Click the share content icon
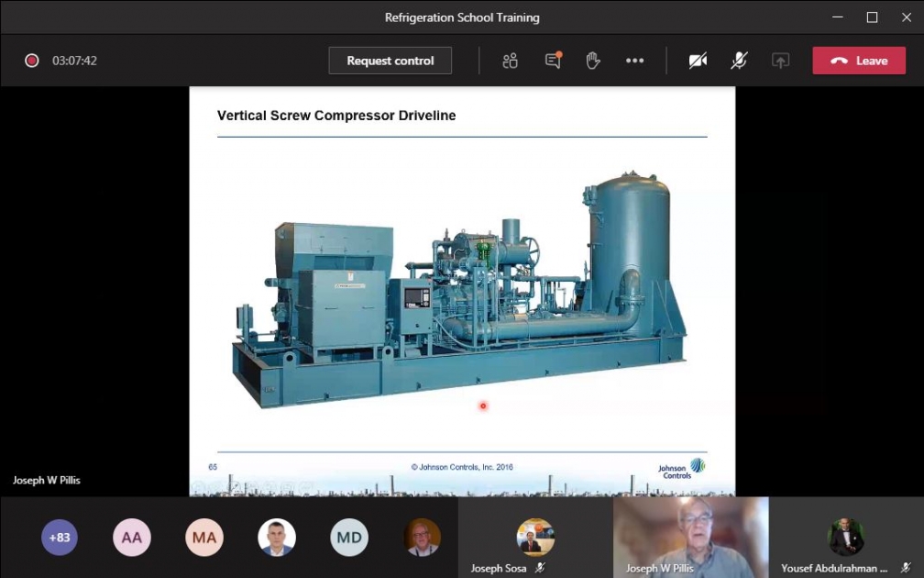Image resolution: width=924 pixels, height=578 pixels. tap(780, 61)
